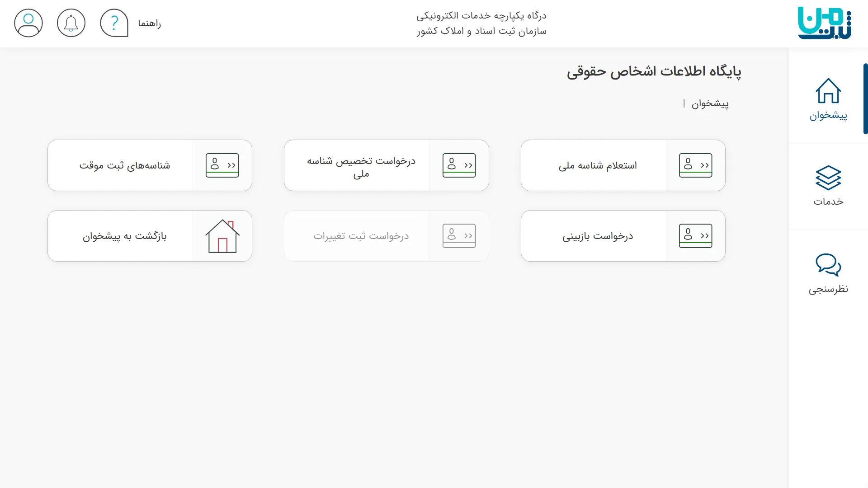Select the خدمات sidebar label
The width and height of the screenshot is (868, 488).
coord(828,202)
